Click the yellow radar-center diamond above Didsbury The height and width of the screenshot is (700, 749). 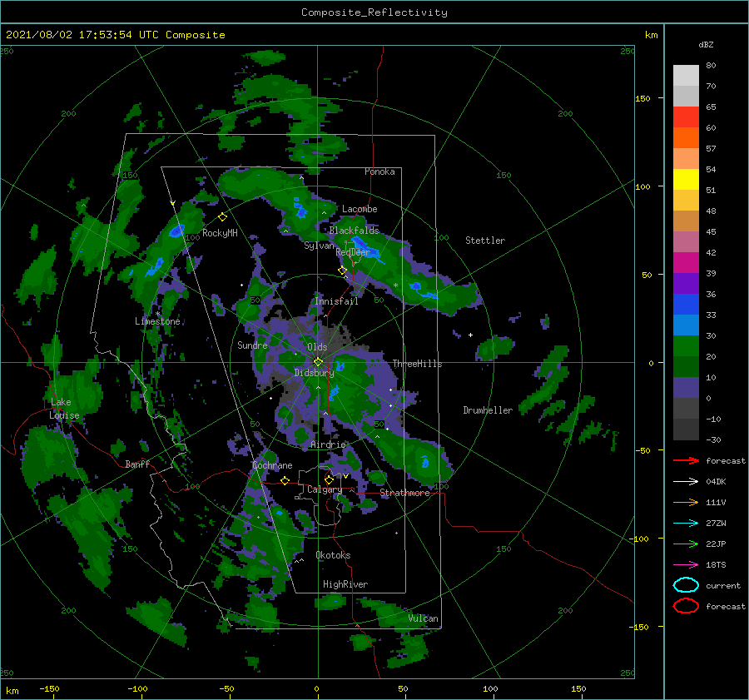pyautogui.click(x=318, y=362)
